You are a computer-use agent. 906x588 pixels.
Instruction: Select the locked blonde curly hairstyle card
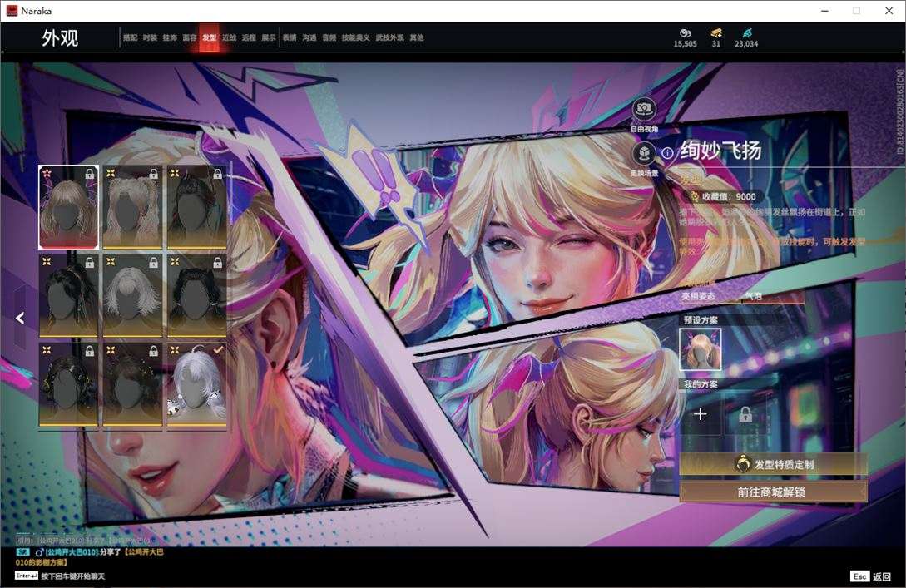point(132,207)
